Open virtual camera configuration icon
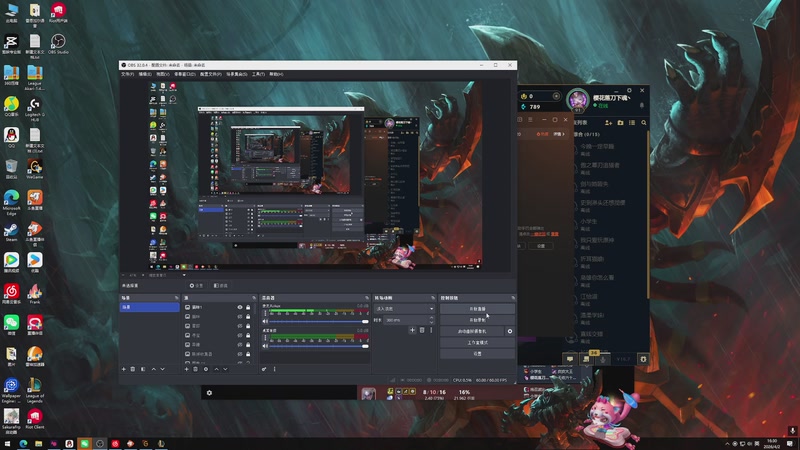Screen dimensions: 800x450 coord(510,331)
